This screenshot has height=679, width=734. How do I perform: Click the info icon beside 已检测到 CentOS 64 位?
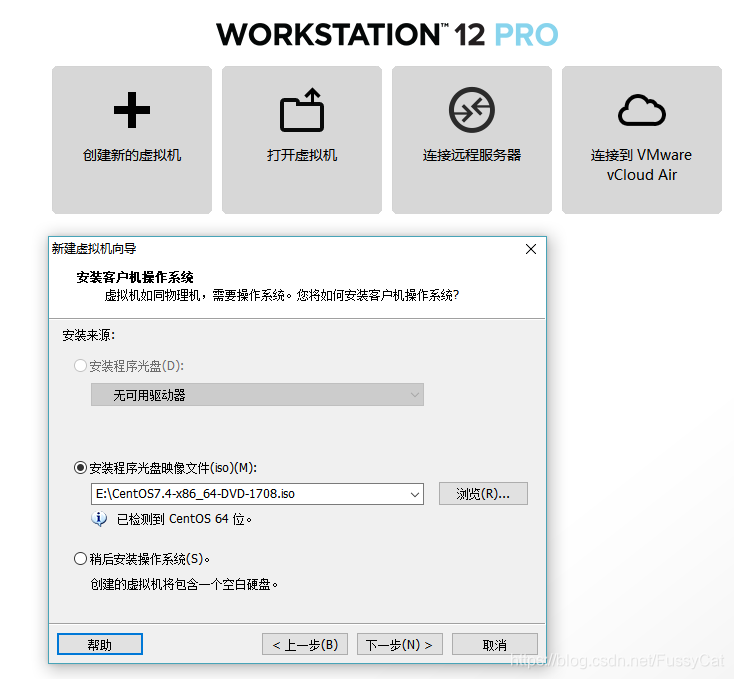coord(99,519)
